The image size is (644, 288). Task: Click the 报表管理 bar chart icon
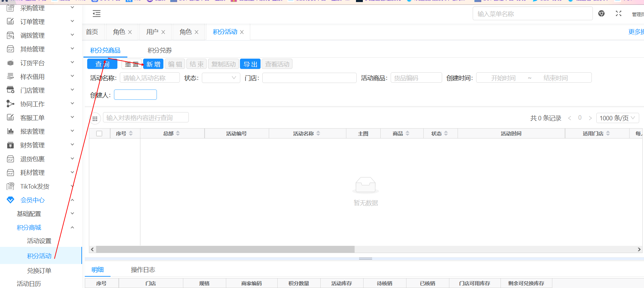[11, 131]
